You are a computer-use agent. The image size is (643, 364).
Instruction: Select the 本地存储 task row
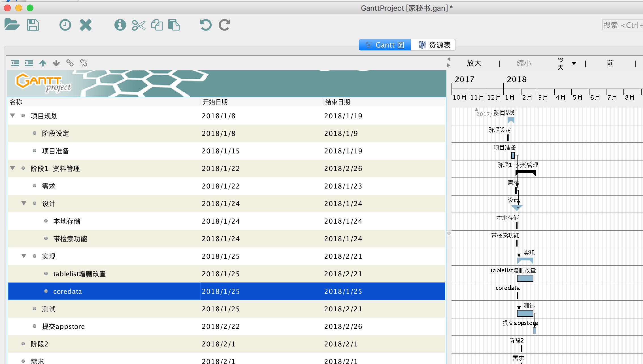pos(226,221)
